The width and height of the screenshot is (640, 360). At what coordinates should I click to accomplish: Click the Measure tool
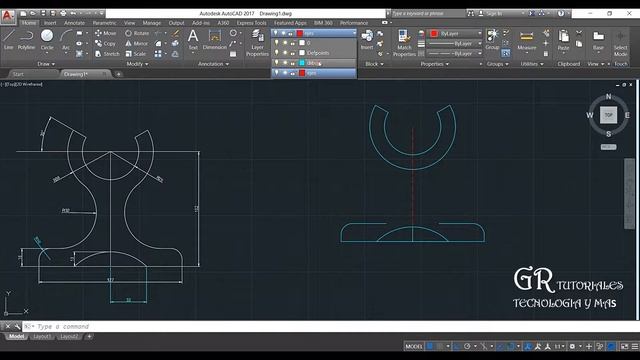[527, 41]
